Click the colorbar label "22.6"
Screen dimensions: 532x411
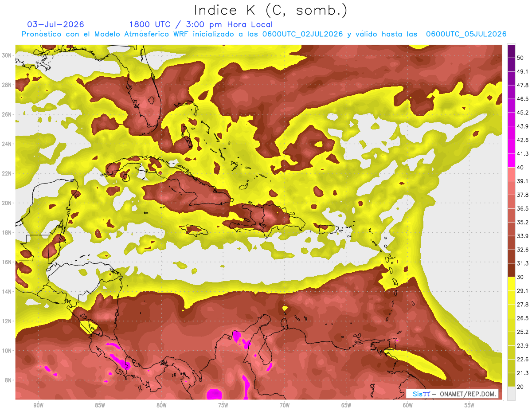(523, 359)
